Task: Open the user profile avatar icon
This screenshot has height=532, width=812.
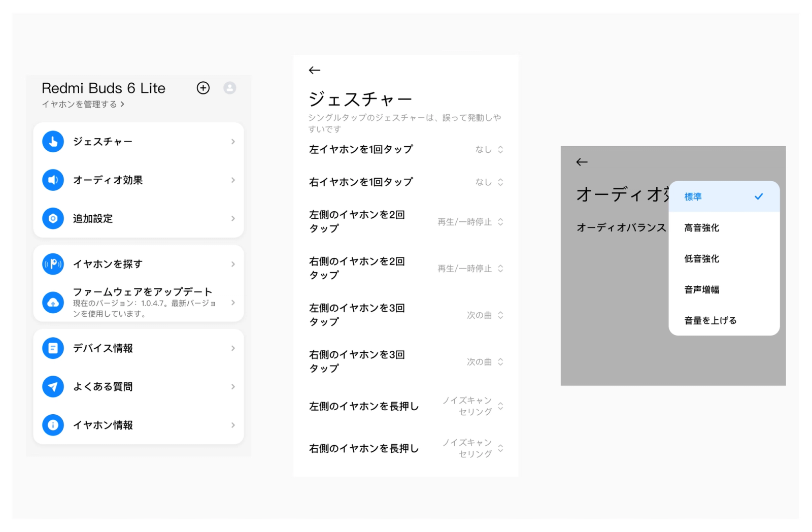Action: tap(230, 88)
